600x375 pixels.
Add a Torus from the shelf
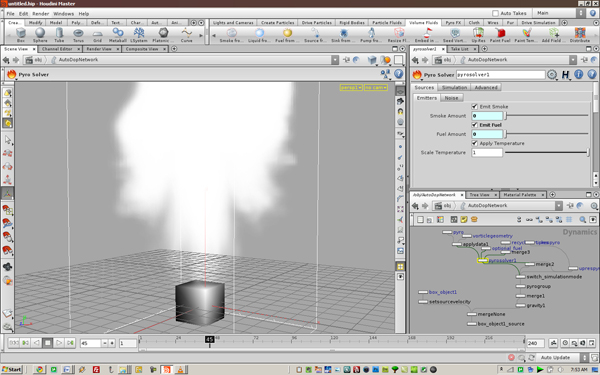pyautogui.click(x=78, y=35)
